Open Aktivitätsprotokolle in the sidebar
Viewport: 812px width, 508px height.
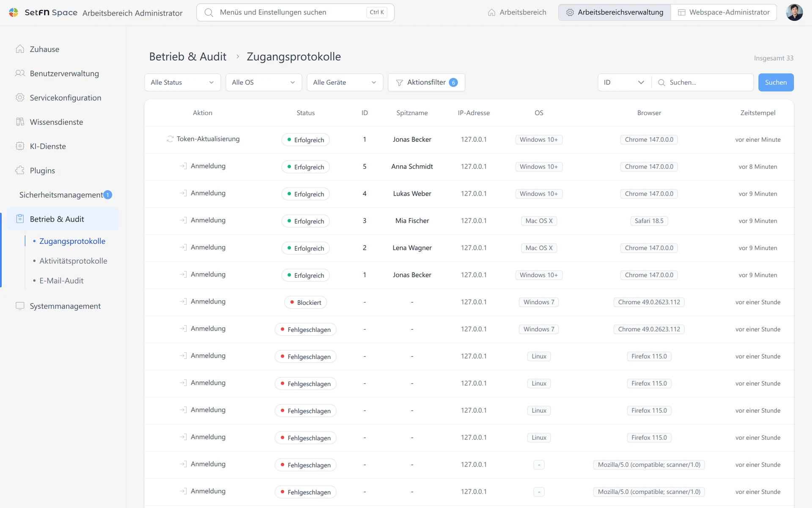click(x=73, y=261)
